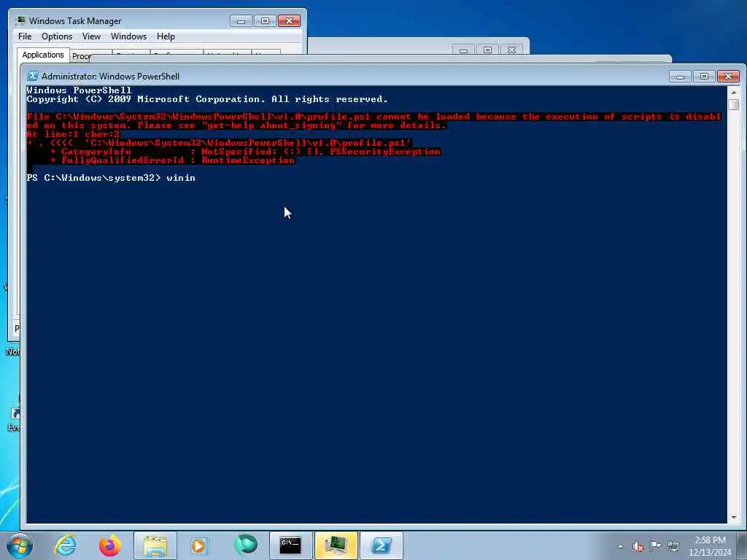Click the muted volume tray icon

638,546
